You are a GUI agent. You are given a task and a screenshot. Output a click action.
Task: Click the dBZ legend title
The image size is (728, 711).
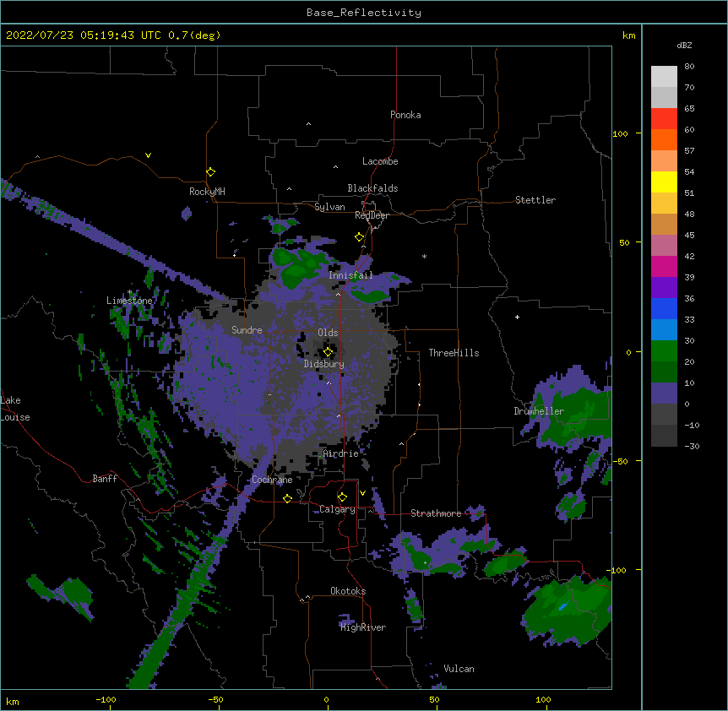tap(684, 46)
